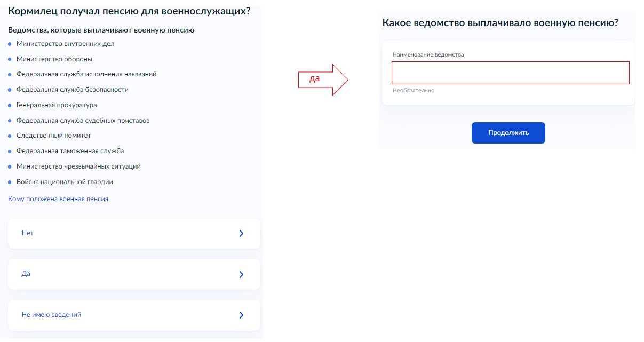Viewport: 644px width, 342px height.
Task: Click the "Генеральная прокуратура" list entry
Action: (57, 105)
